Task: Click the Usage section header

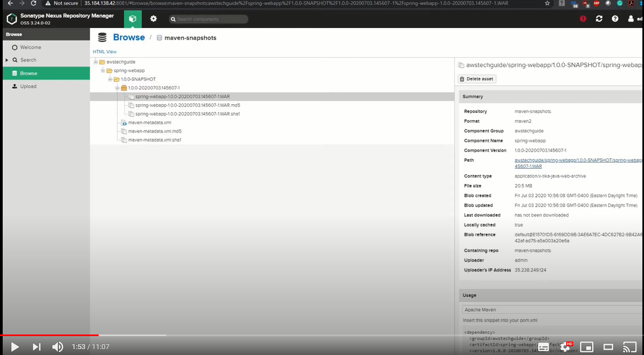Action: click(551, 295)
